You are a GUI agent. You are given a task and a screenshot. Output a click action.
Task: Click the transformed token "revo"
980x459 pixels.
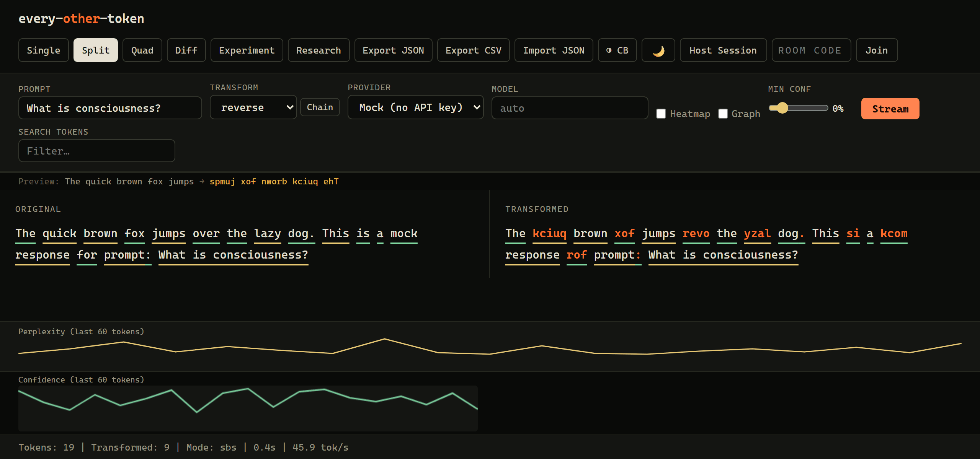pos(696,233)
